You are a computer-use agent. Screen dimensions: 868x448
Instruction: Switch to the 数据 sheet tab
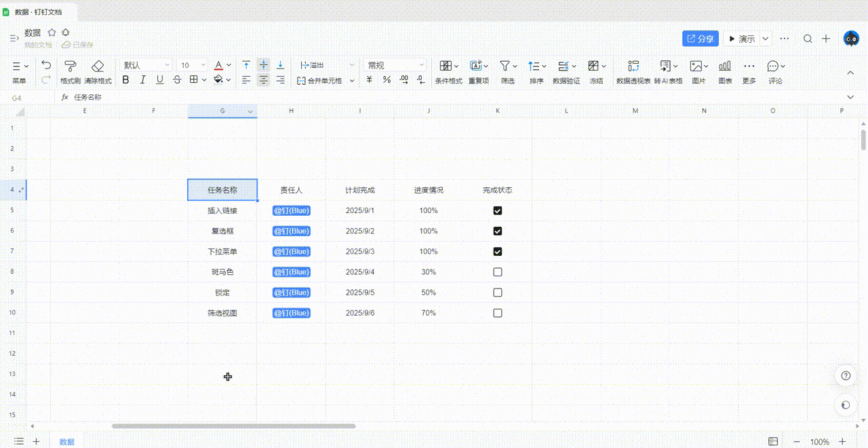coord(67,442)
